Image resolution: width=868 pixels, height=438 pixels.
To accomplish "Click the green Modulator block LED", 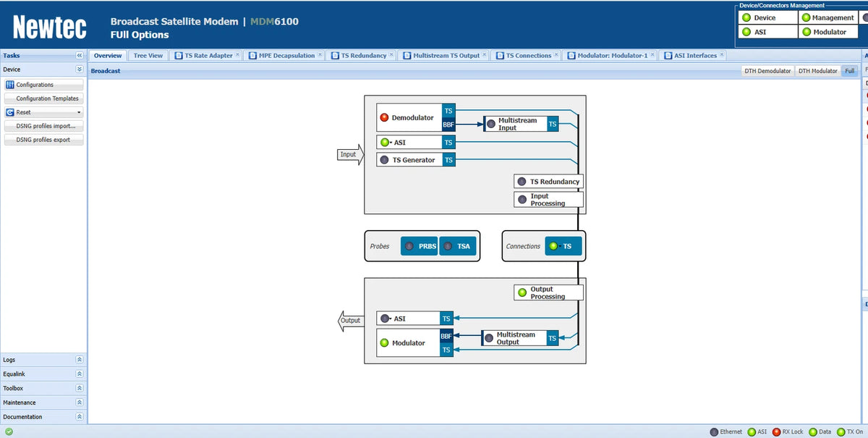I will coord(384,343).
